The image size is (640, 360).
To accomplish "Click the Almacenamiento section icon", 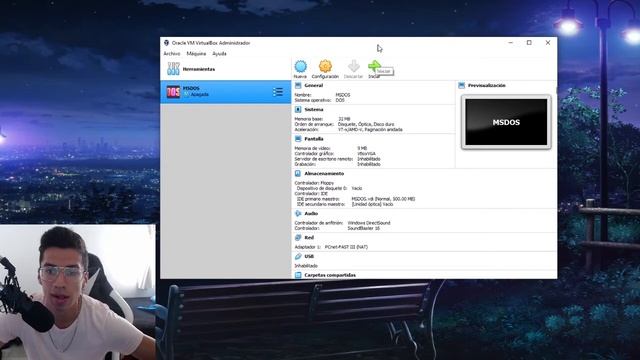I will (x=298, y=173).
